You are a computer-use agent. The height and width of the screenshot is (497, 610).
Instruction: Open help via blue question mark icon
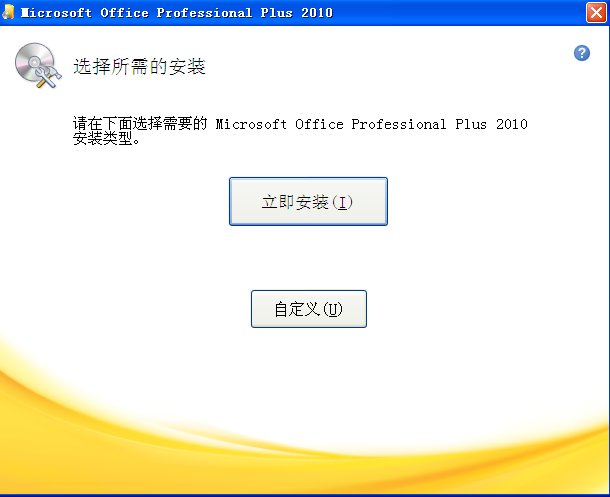click(x=582, y=53)
